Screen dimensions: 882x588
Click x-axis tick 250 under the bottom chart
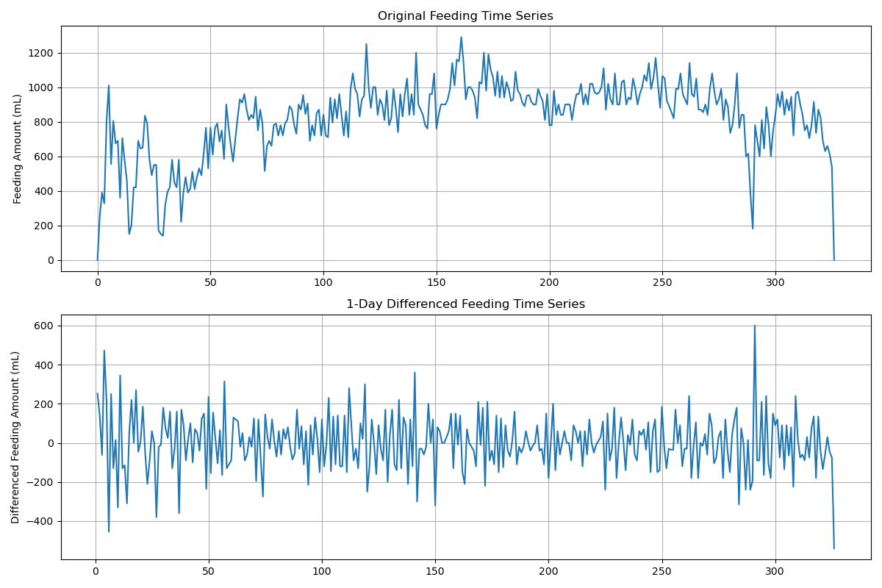click(x=662, y=570)
